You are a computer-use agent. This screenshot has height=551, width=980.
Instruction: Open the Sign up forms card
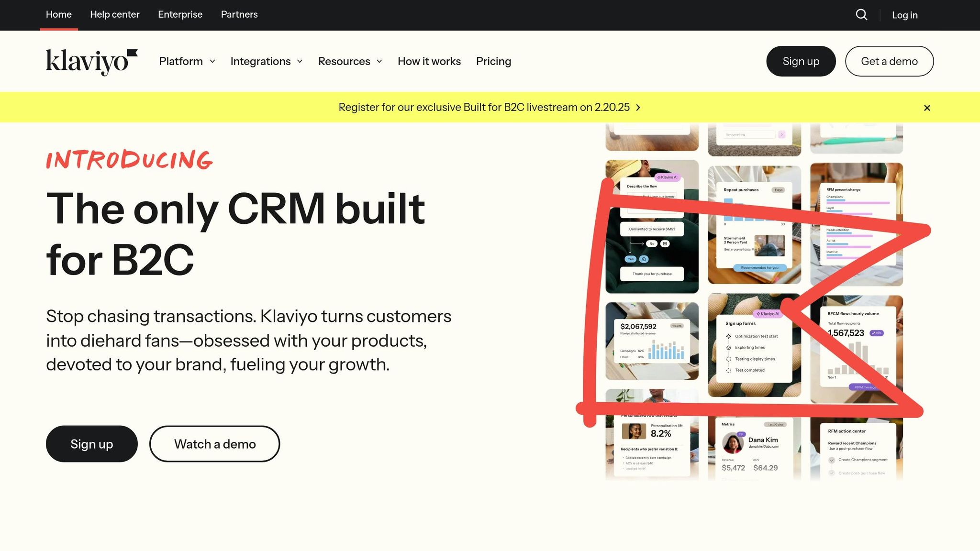tap(755, 345)
